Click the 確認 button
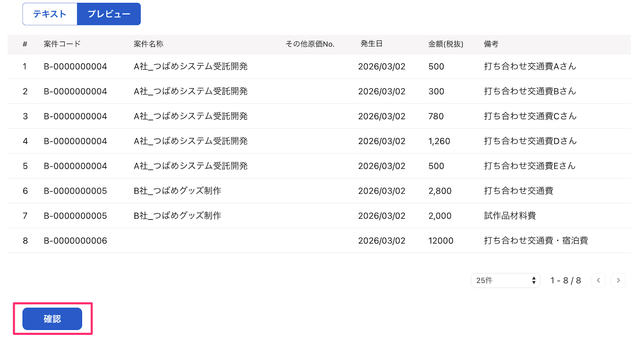The height and width of the screenshot is (338, 644). click(52, 319)
